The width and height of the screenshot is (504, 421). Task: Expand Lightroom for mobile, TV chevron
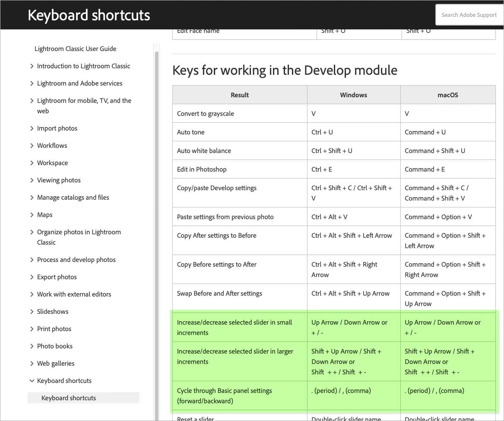(x=32, y=101)
